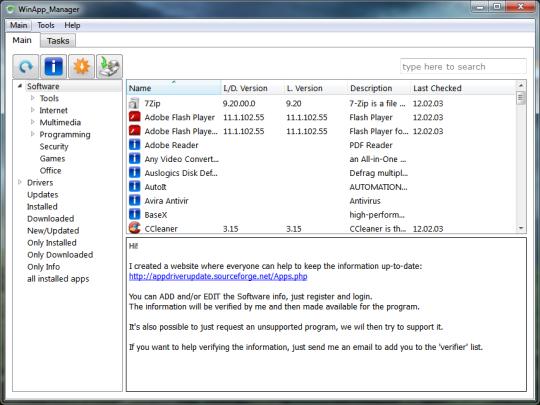Click the blue info toolbar button
540x405 pixels.
point(53,66)
